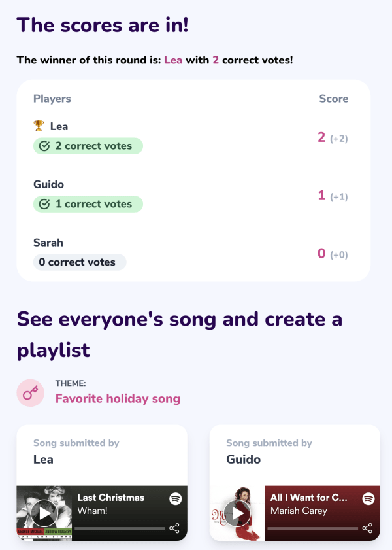Click the Last Christmas album cover

point(44,513)
